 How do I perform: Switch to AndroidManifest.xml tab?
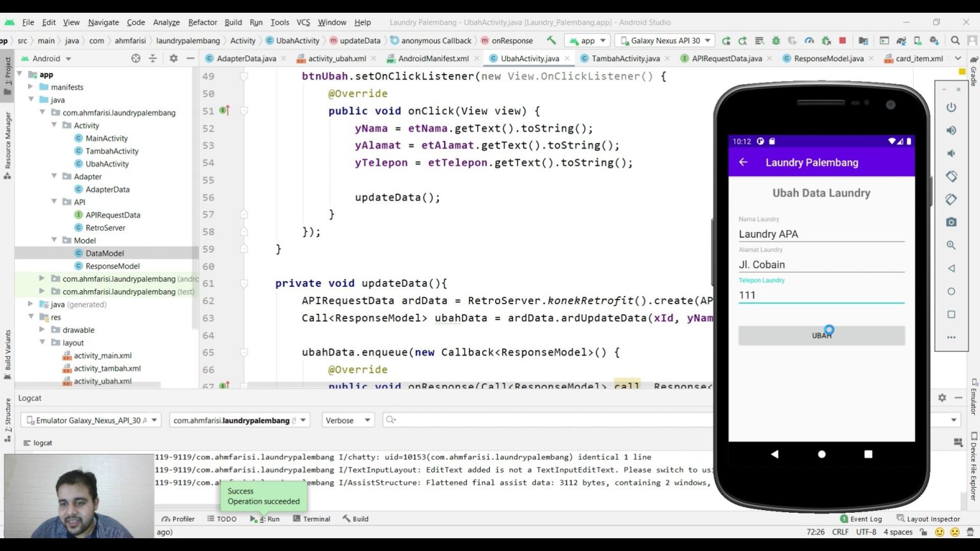tap(433, 58)
